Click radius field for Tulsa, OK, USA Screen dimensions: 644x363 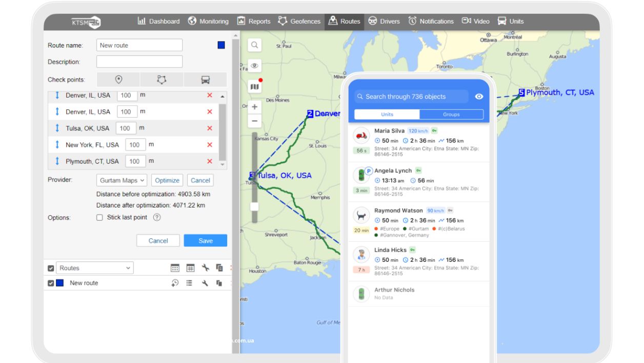point(126,128)
